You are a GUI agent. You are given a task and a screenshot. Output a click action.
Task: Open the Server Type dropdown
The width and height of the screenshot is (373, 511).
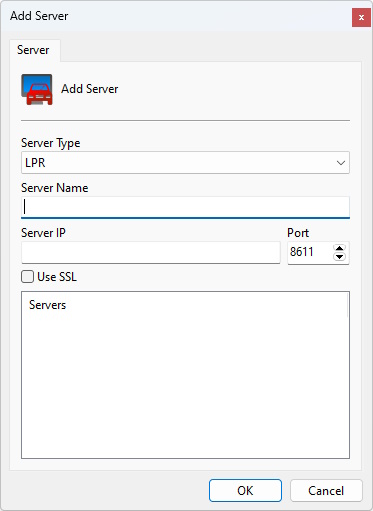click(x=185, y=163)
